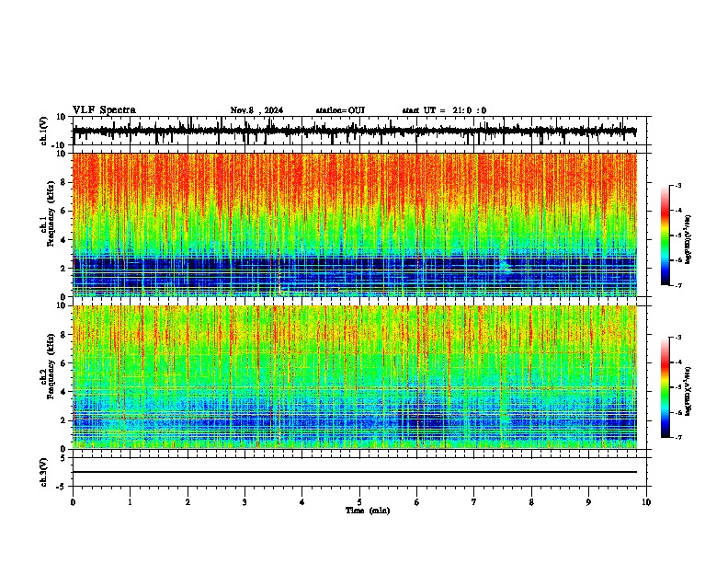Select the date text 'Nov.8 , 2024'
The height and width of the screenshot is (563, 728).
[x=256, y=110]
